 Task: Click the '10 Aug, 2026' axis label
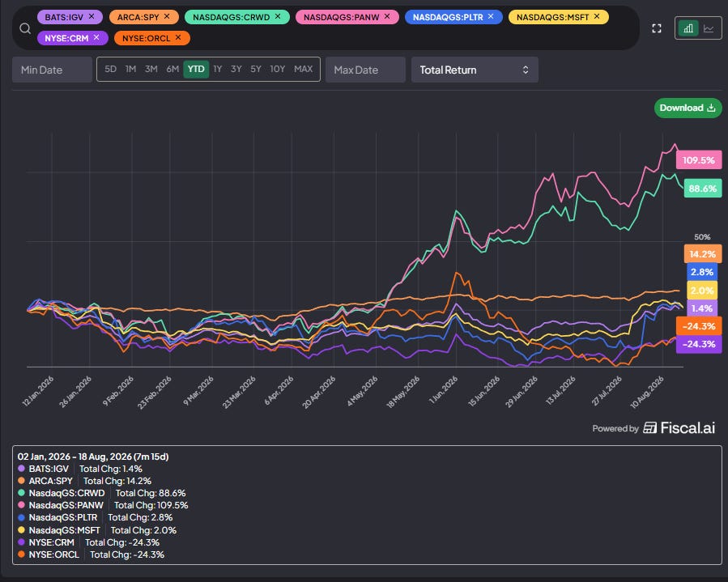click(x=647, y=392)
